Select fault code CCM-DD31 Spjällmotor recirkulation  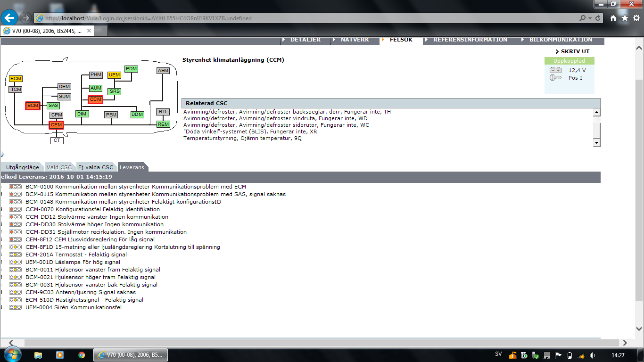coord(106,232)
